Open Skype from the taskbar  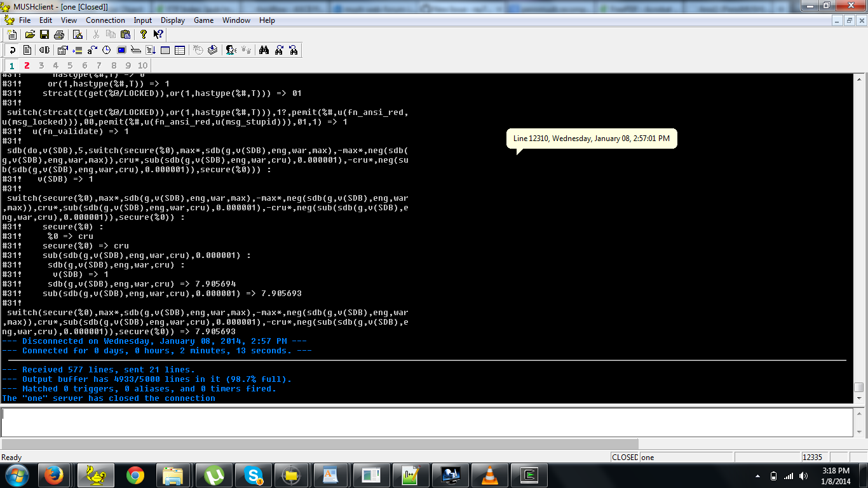pyautogui.click(x=254, y=475)
